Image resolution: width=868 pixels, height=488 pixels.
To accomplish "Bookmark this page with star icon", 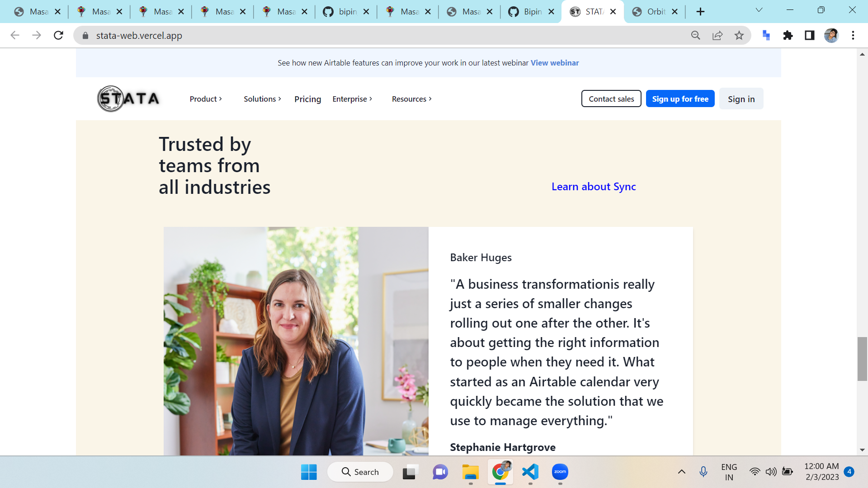I will (x=739, y=35).
